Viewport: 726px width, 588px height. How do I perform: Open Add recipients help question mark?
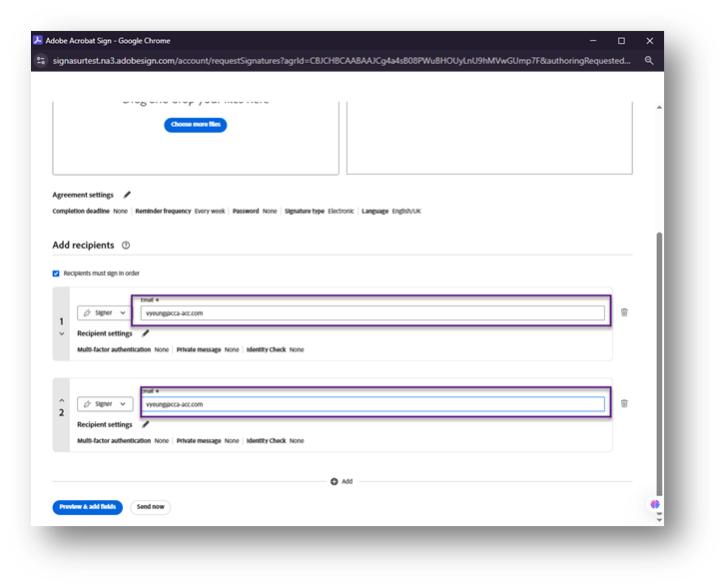pyautogui.click(x=125, y=246)
